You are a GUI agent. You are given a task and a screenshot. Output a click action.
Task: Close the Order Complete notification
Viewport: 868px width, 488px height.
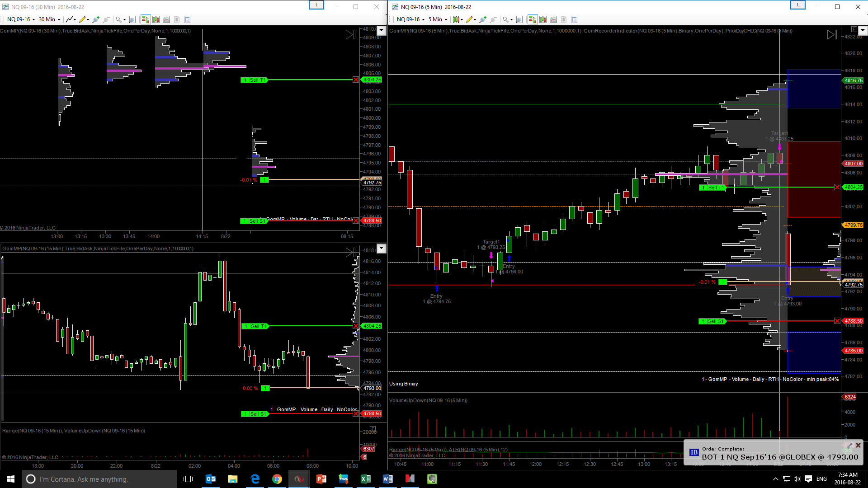click(858, 446)
